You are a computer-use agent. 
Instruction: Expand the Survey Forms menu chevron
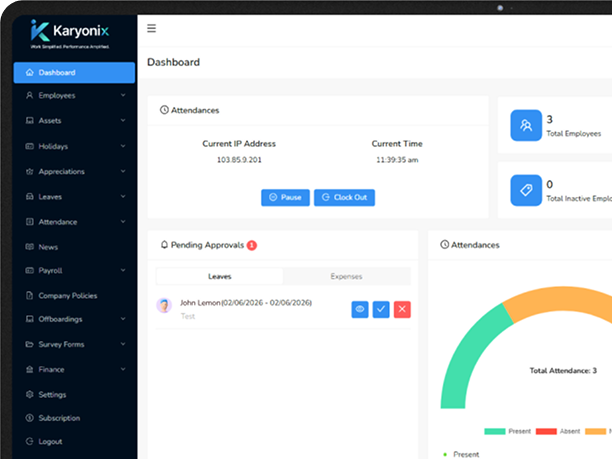pos(123,344)
